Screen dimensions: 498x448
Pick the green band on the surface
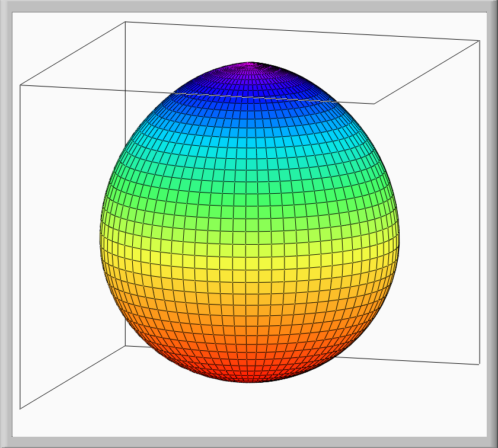pos(249,190)
